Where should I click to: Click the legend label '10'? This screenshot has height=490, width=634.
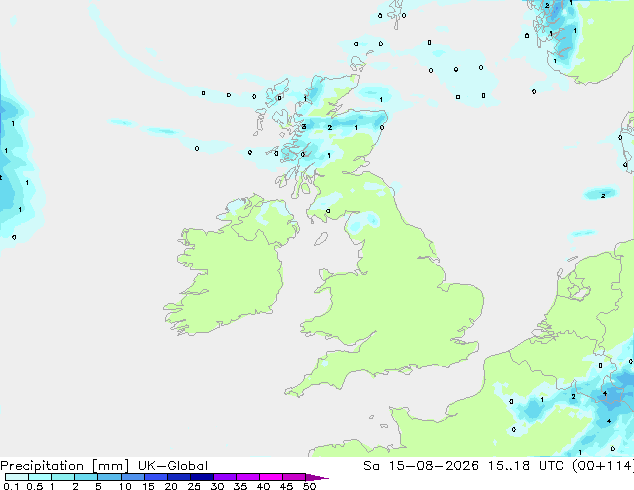pos(125,486)
